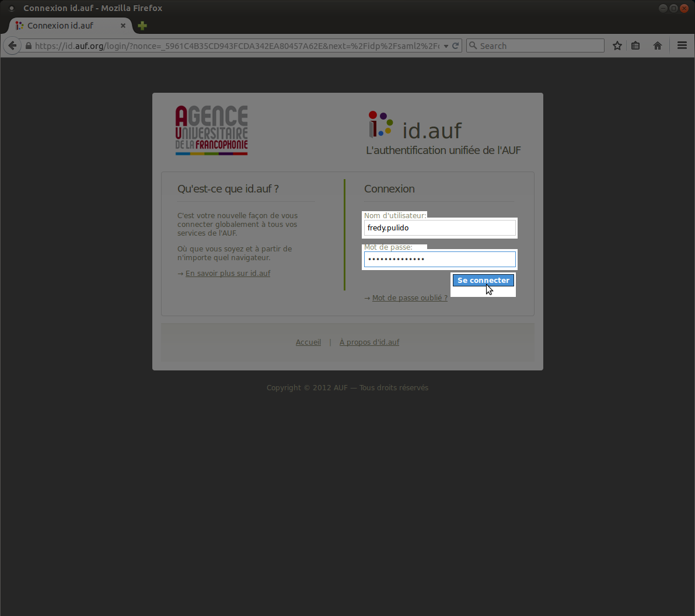Select the Connexion id.auf tab
Screen dimensions: 695x616
pyautogui.click(x=70, y=26)
